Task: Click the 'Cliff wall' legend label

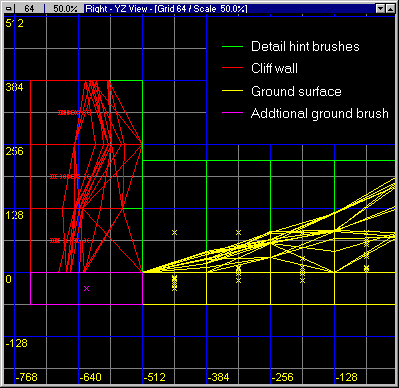Action: pyautogui.click(x=274, y=68)
